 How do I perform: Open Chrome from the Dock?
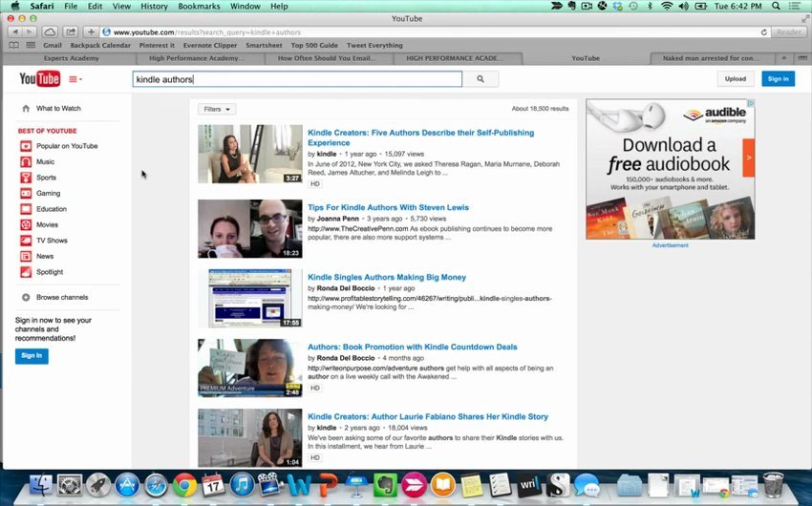tap(185, 486)
